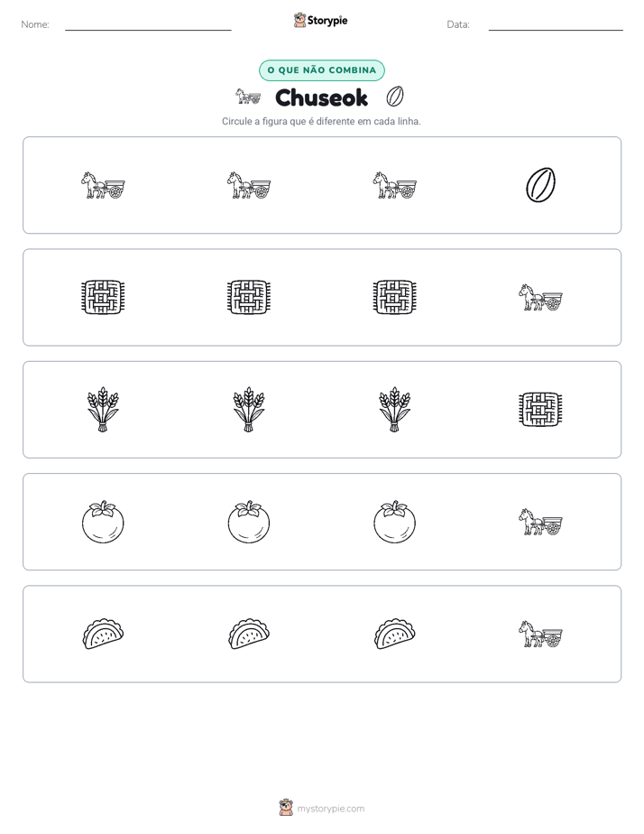Click the Data date line field
644x834 pixels.
point(556,24)
